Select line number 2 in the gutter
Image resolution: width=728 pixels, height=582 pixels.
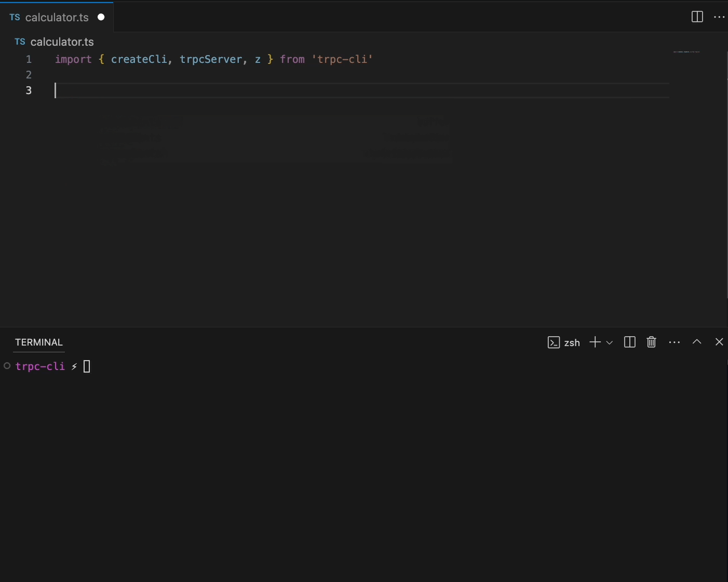29,75
